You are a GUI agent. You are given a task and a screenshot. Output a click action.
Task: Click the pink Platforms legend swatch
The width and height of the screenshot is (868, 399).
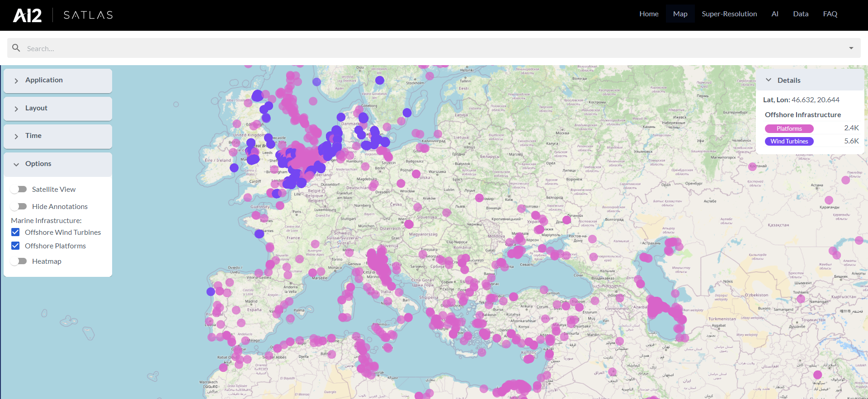(x=789, y=128)
